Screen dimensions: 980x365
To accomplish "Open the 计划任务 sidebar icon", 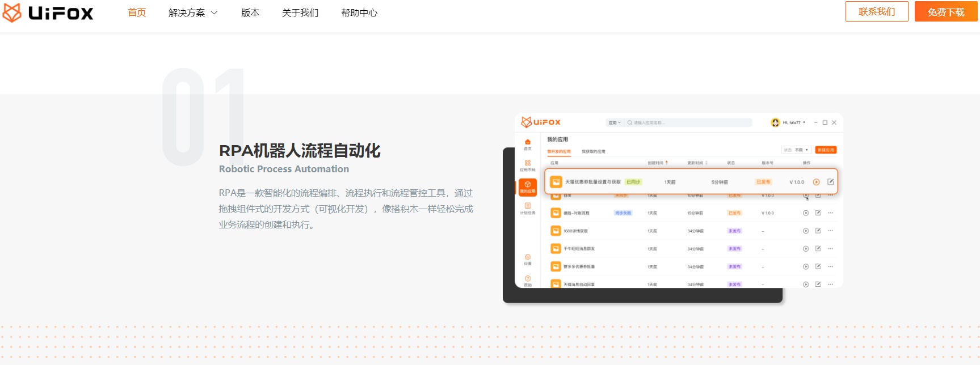I will [x=528, y=208].
